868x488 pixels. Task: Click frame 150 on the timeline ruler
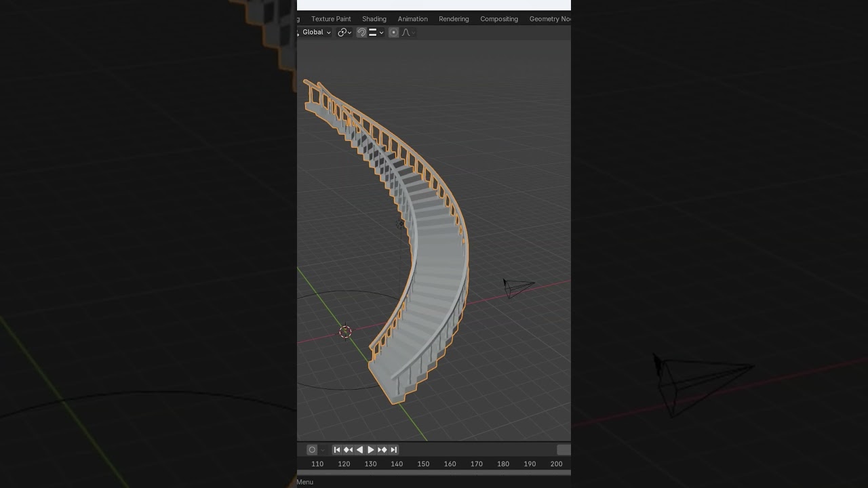423,464
